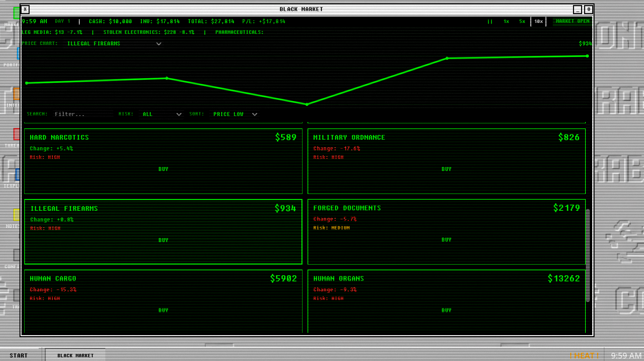Image resolution: width=644 pixels, height=361 pixels.
Task: Click the CASH: $10,000 readout
Action: (x=110, y=22)
